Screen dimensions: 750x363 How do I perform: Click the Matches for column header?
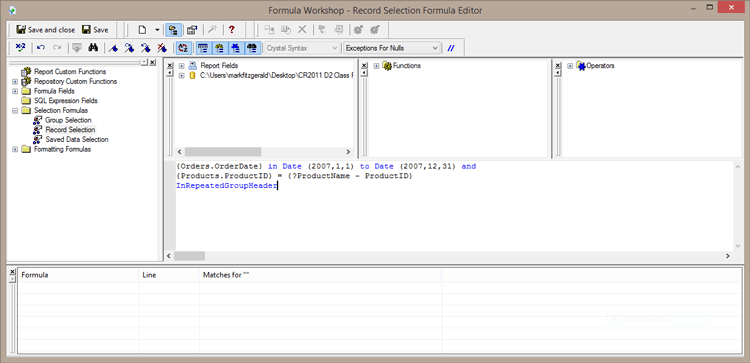tap(320, 275)
